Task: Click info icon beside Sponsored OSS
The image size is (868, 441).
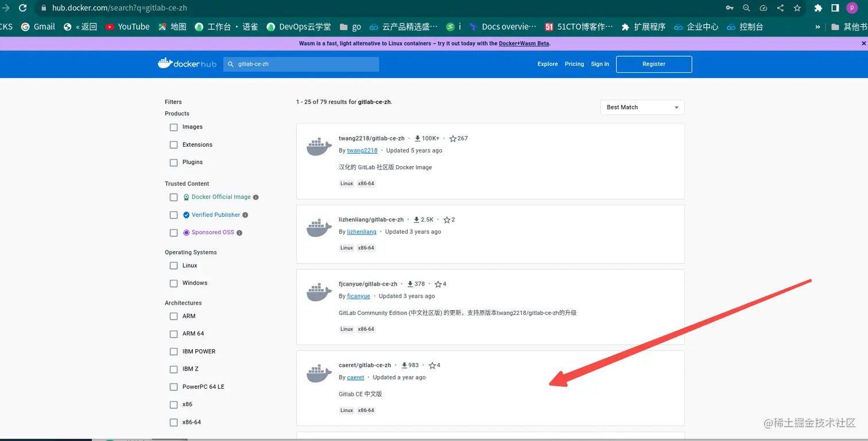Action: [239, 233]
